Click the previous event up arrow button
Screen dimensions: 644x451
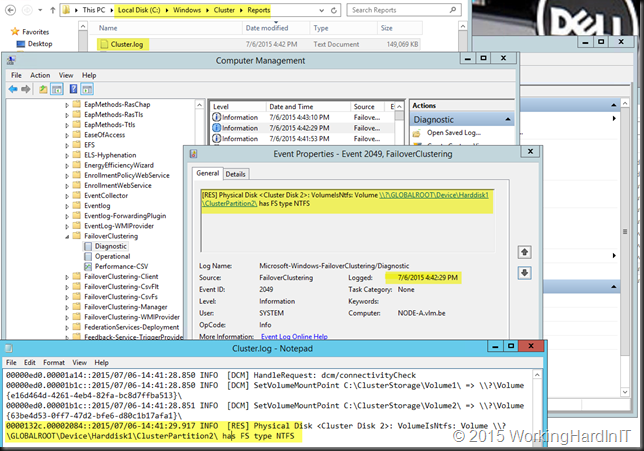click(524, 252)
